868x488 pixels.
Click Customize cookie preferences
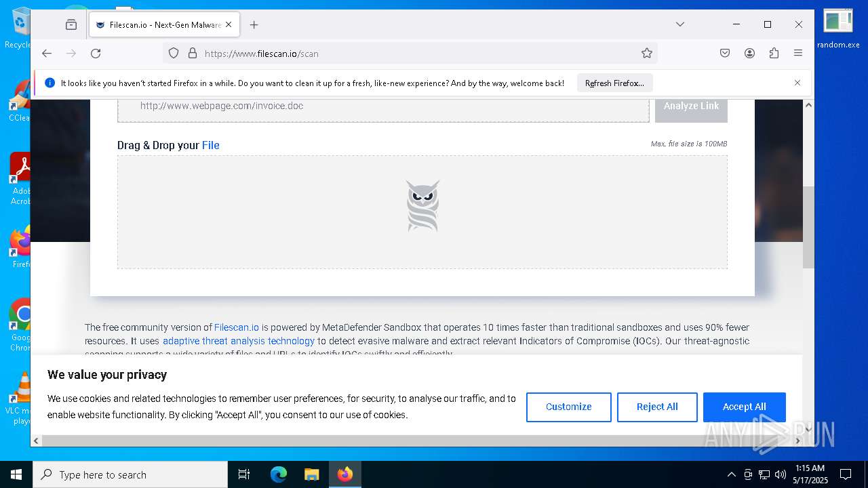point(568,407)
